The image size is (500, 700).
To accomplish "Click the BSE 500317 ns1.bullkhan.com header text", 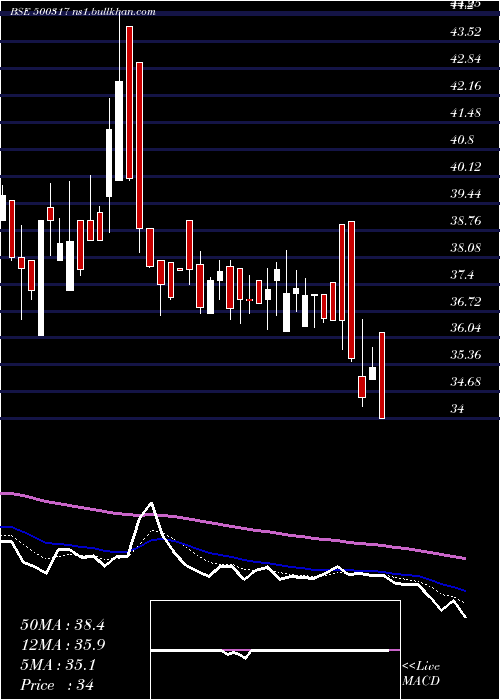I will [x=83, y=12].
